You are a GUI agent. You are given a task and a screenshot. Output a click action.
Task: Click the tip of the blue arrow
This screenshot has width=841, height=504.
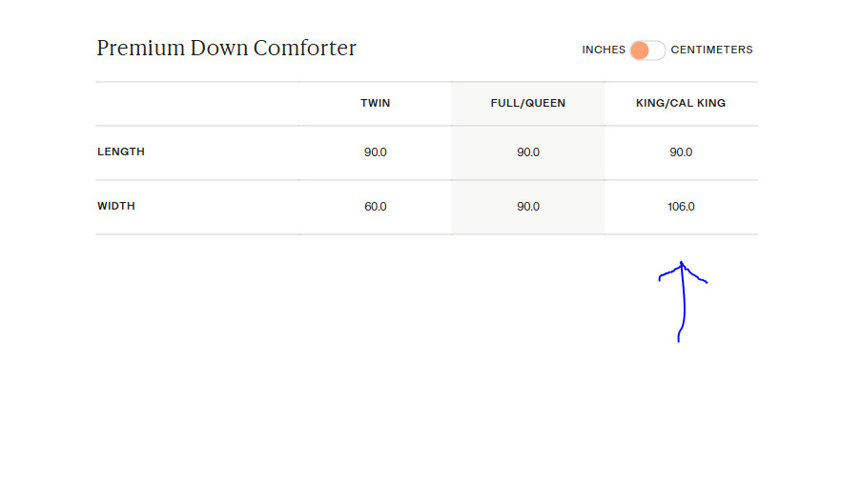tap(682, 264)
